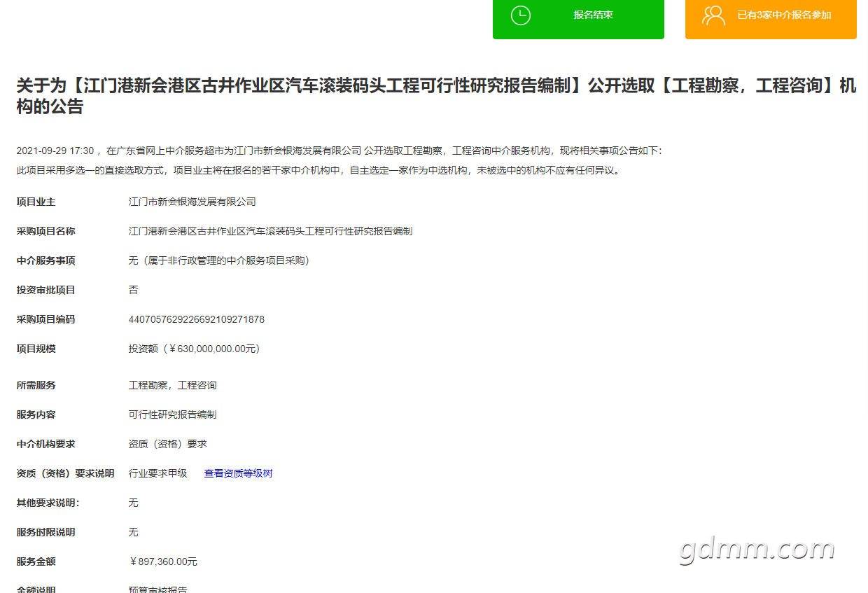The height and width of the screenshot is (593, 868).
Task: Click the 报名结束 button text
Action: tap(593, 15)
